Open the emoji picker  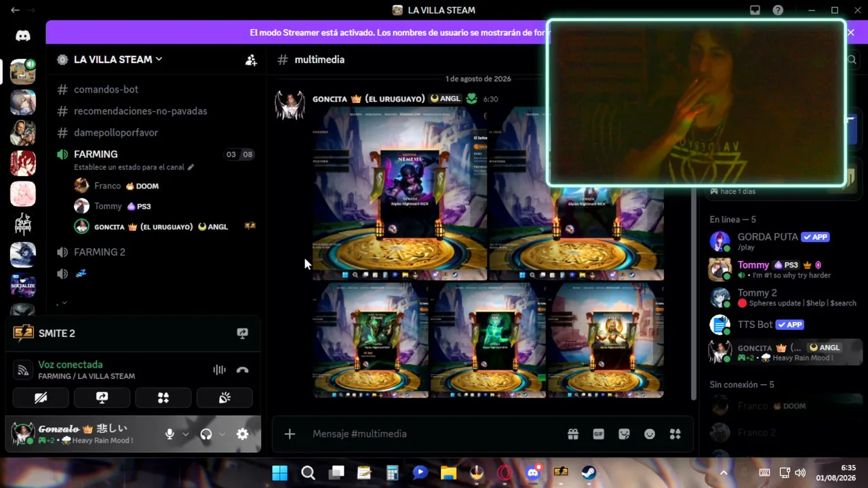650,434
